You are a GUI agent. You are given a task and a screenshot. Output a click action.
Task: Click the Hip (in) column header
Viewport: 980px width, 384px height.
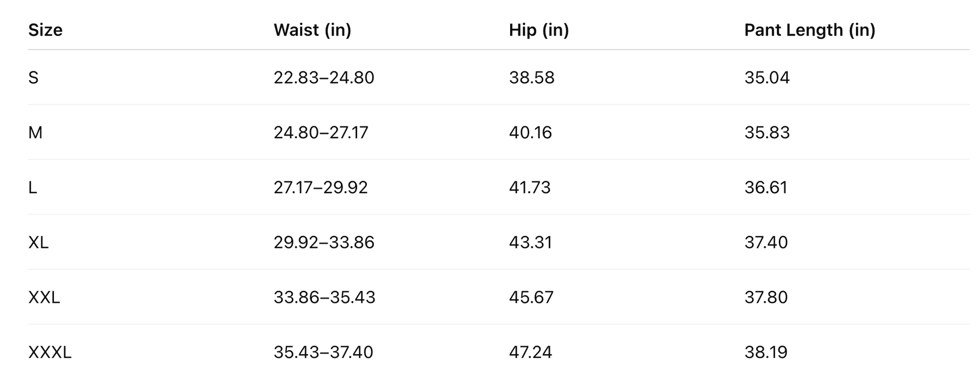(x=538, y=30)
